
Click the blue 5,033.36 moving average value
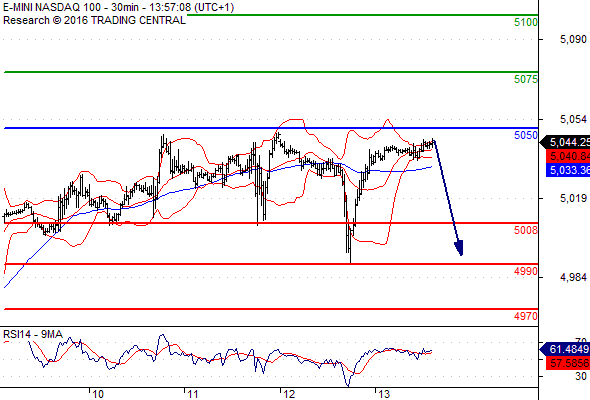pos(568,170)
